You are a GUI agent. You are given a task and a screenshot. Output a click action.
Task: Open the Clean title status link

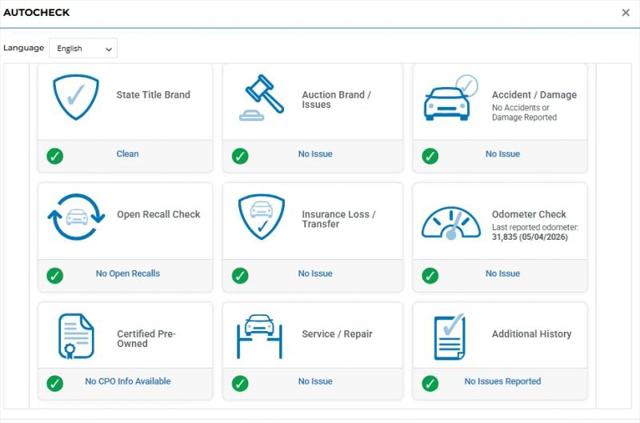click(x=127, y=154)
